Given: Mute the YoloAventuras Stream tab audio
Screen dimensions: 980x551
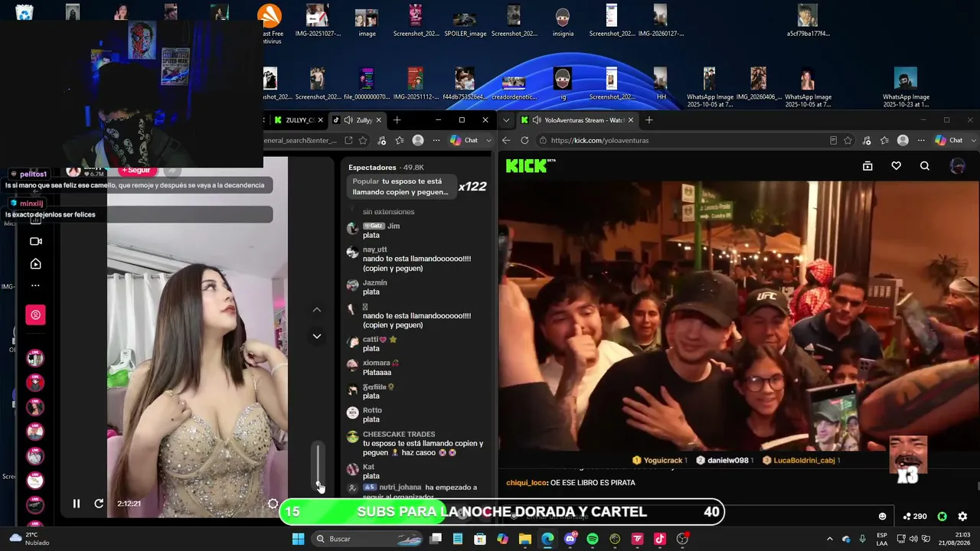Looking at the screenshot, I should pos(537,120).
